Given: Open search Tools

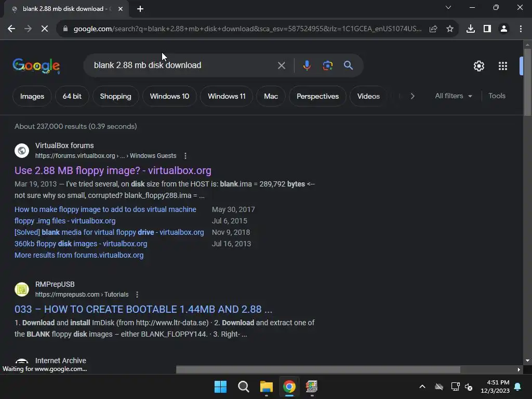Looking at the screenshot, I should click(x=497, y=96).
